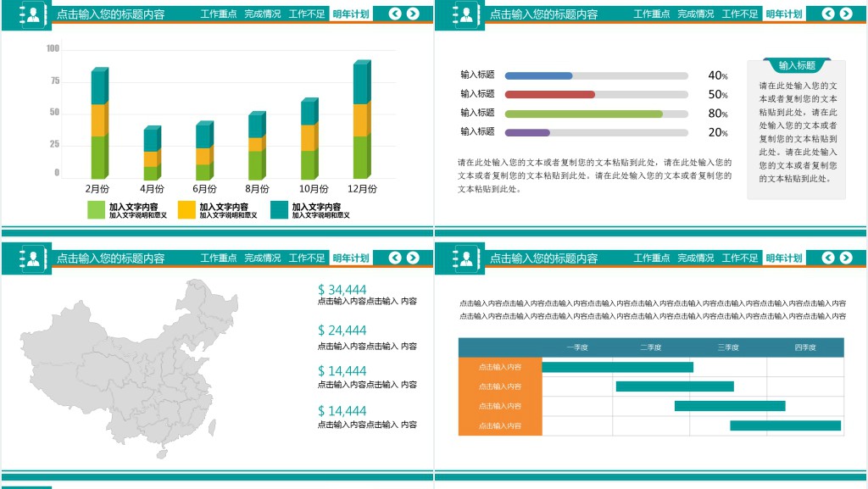Click the contact book icon on the progress bars slide

point(466,14)
